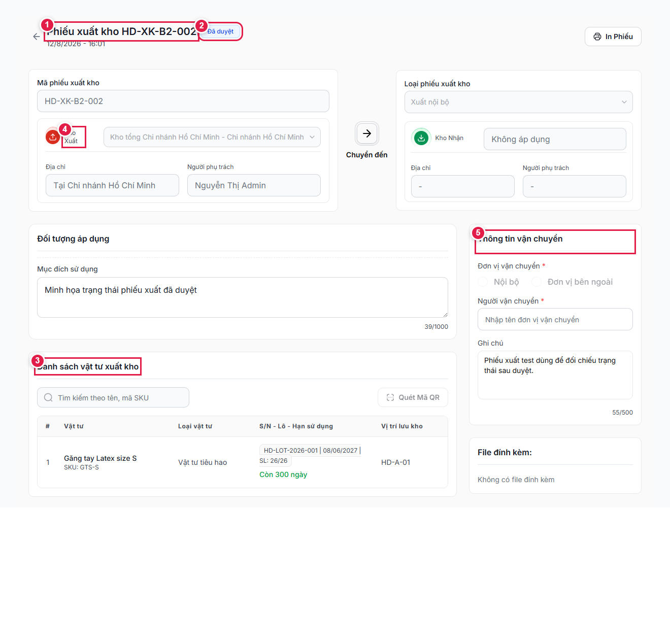
Task: Click the Vật tư tiêu hao cell
Action: pos(203,462)
